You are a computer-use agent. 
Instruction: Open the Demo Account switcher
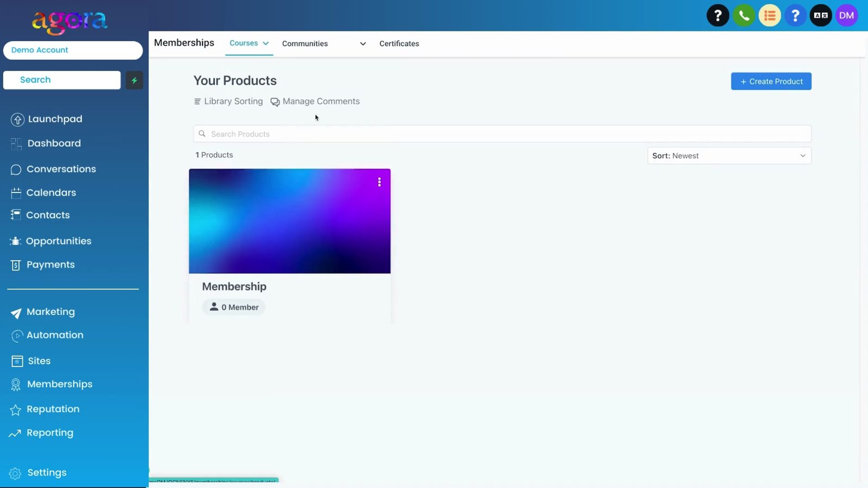tap(73, 50)
